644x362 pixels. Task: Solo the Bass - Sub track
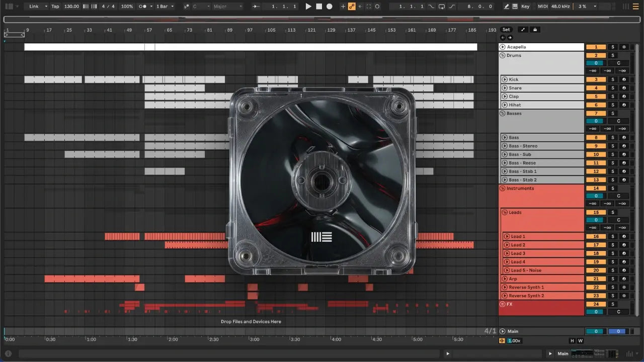click(613, 155)
